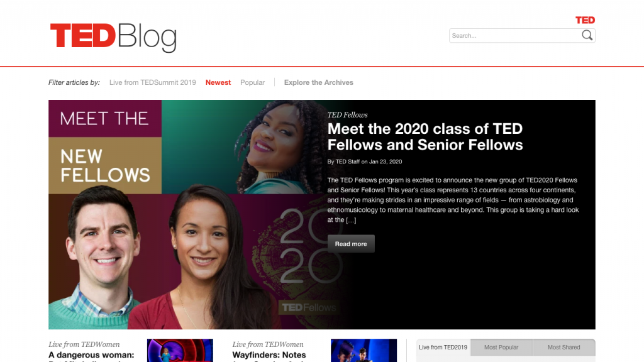Screen dimensions: 644x362
Task: Select the Popular filter
Action: [252, 82]
